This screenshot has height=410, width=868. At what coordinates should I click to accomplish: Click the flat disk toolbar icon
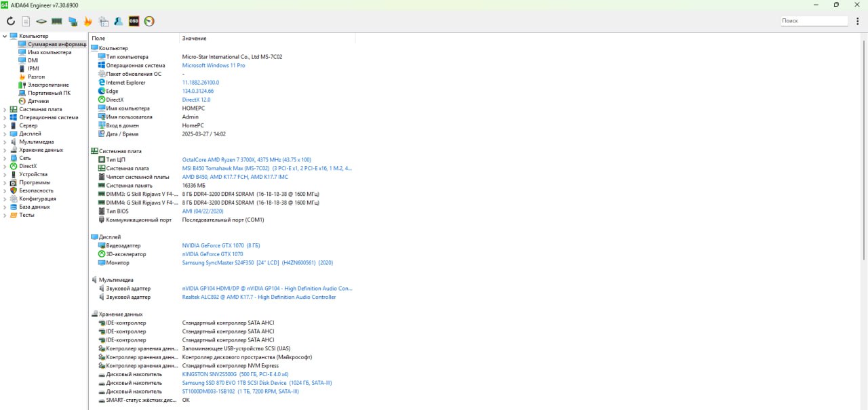pos(41,21)
